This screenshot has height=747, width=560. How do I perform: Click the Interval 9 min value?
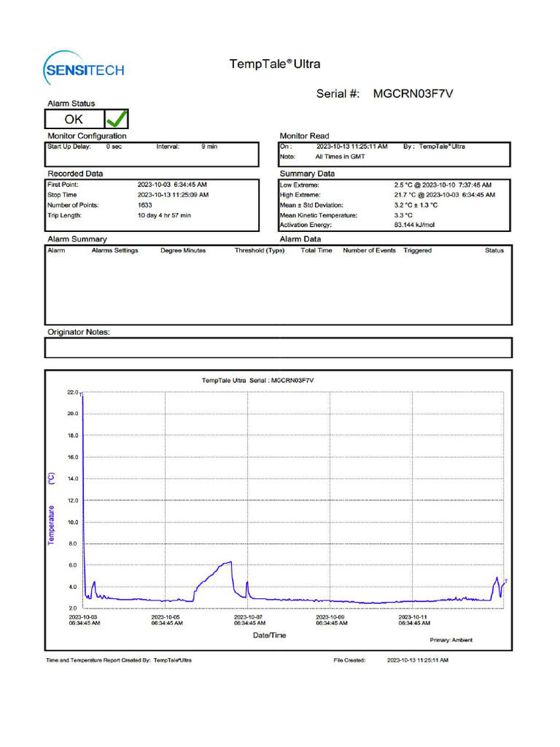click(209, 147)
